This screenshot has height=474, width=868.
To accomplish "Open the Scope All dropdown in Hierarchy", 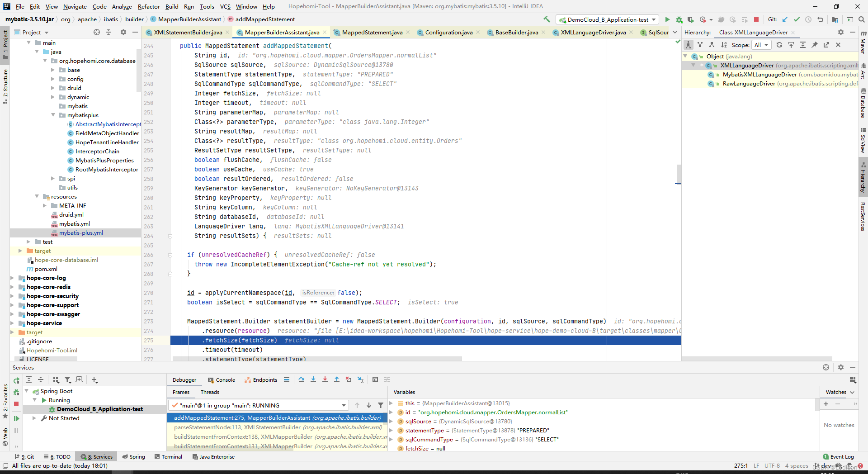I will click(761, 45).
